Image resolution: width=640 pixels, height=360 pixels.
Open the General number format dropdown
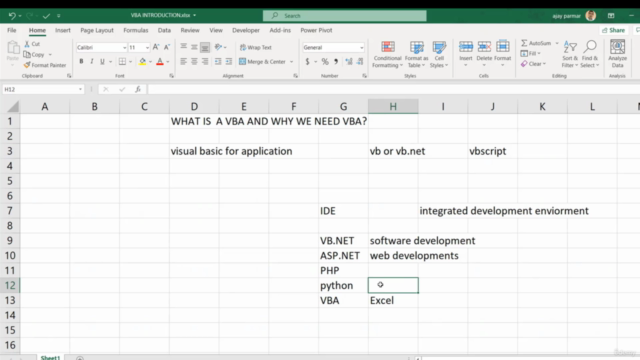[x=361, y=48]
